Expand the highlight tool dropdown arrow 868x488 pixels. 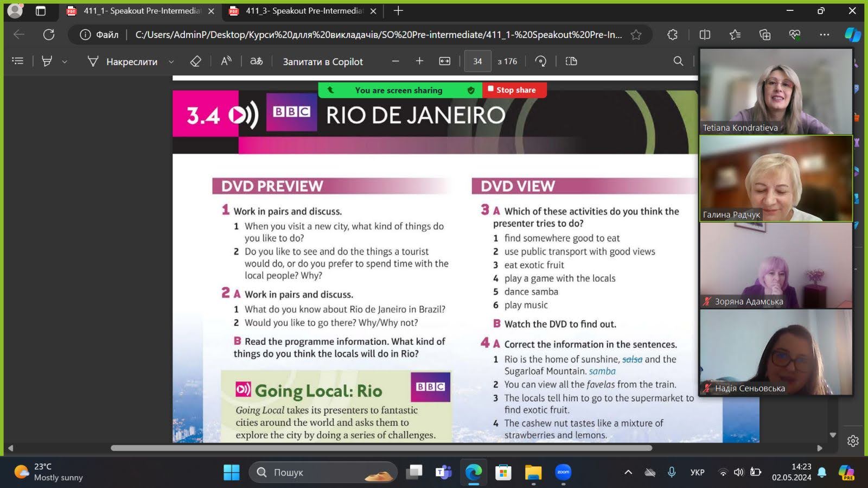pos(65,62)
